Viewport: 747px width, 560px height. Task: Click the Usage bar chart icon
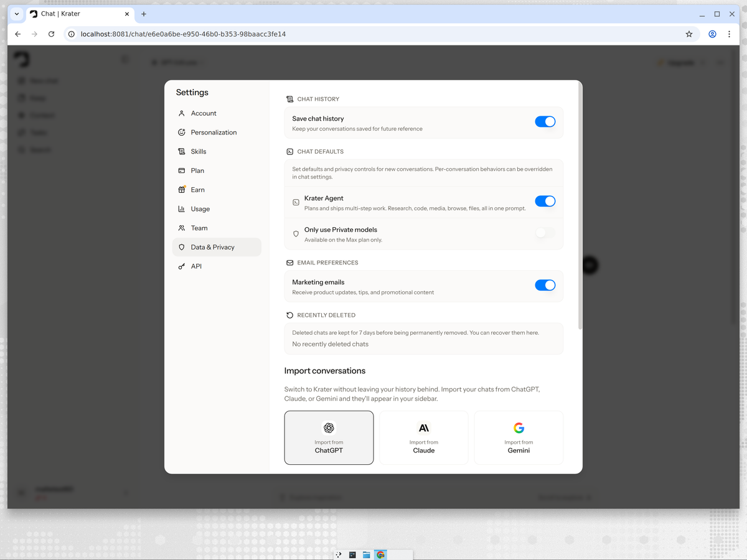[182, 209]
